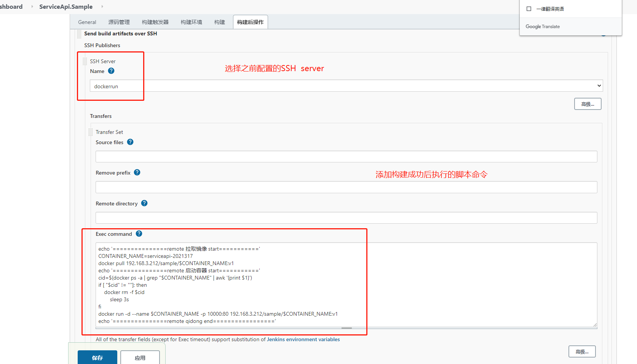
Task: Click 高级 button under SSH Server
Action: (x=588, y=104)
